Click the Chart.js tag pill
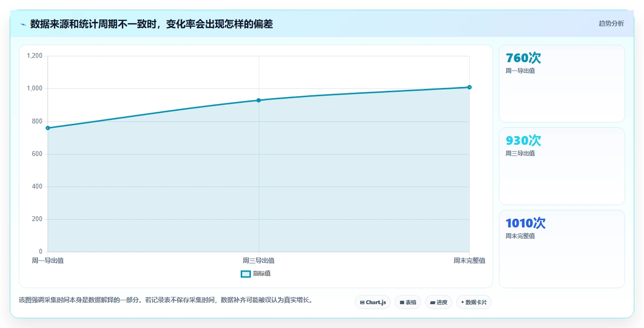Screen dimensions: 644x328 click(x=373, y=302)
